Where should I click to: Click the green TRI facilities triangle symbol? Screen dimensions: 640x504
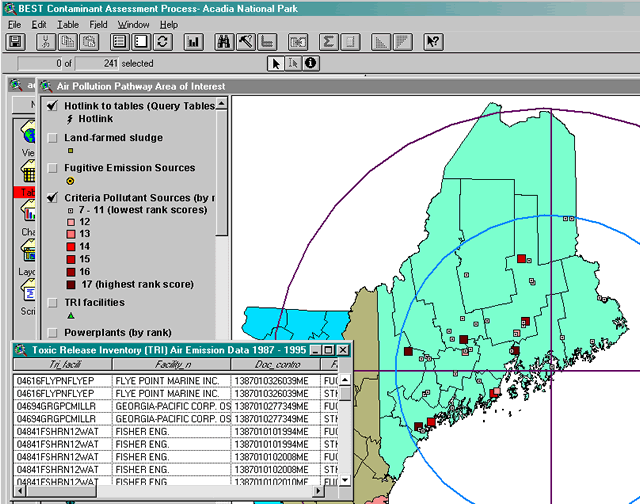click(x=71, y=315)
